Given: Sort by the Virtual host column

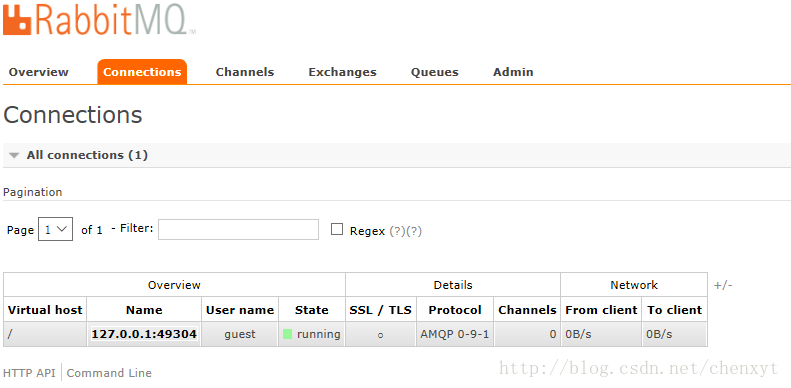Looking at the screenshot, I should pyautogui.click(x=45, y=310).
